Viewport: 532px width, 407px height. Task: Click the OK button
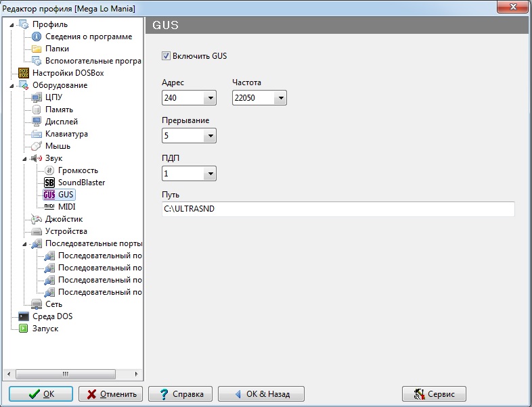click(41, 394)
